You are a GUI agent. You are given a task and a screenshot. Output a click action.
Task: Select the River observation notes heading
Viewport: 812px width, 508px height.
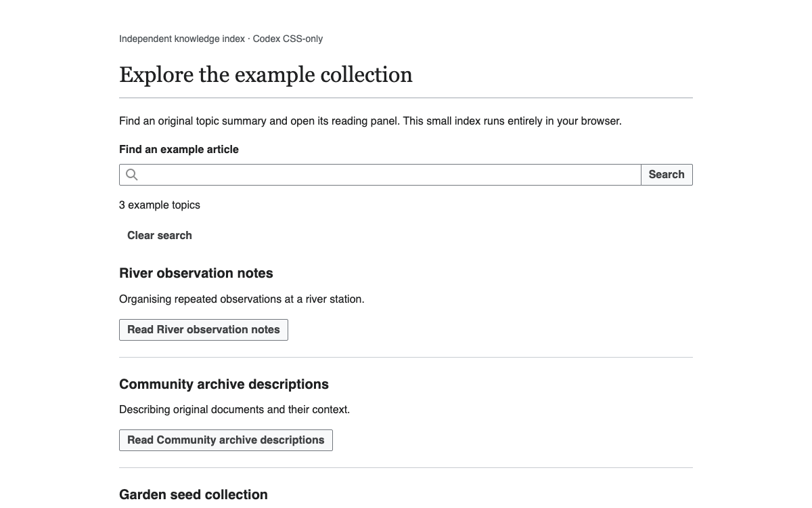(x=196, y=274)
